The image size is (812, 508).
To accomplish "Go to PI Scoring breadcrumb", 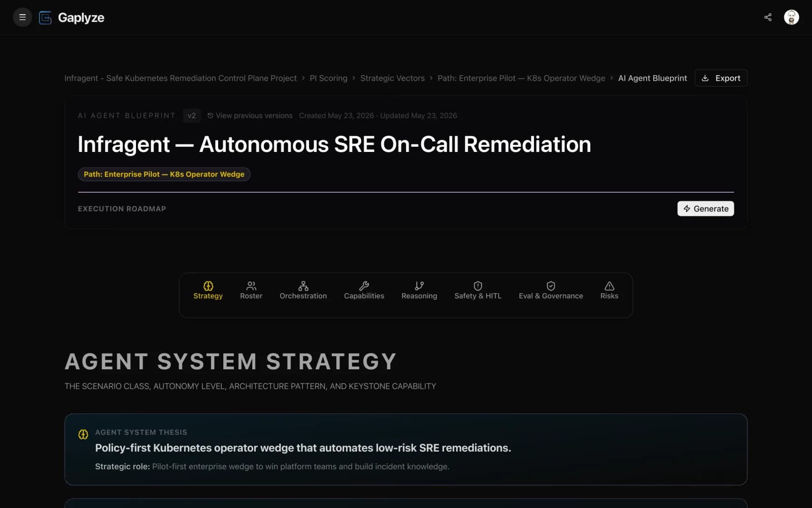I will (328, 78).
